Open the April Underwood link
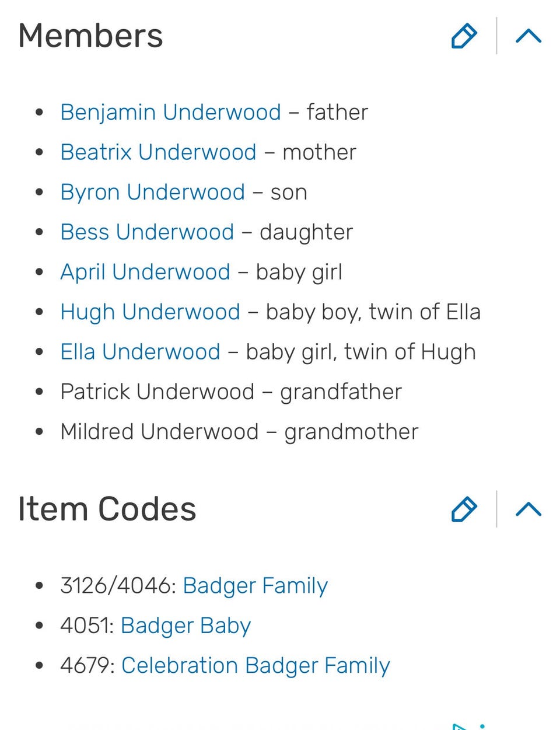 pyautogui.click(x=145, y=272)
